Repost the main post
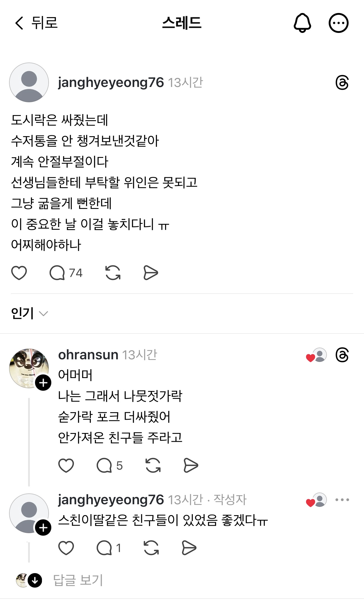 coord(113,273)
